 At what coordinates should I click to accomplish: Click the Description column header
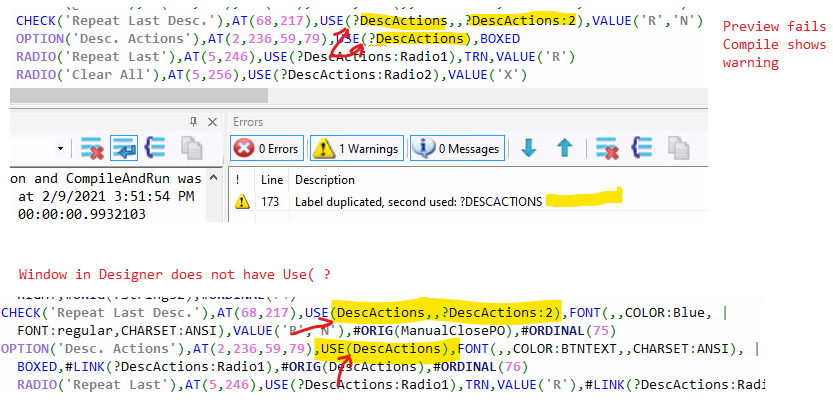(x=324, y=180)
